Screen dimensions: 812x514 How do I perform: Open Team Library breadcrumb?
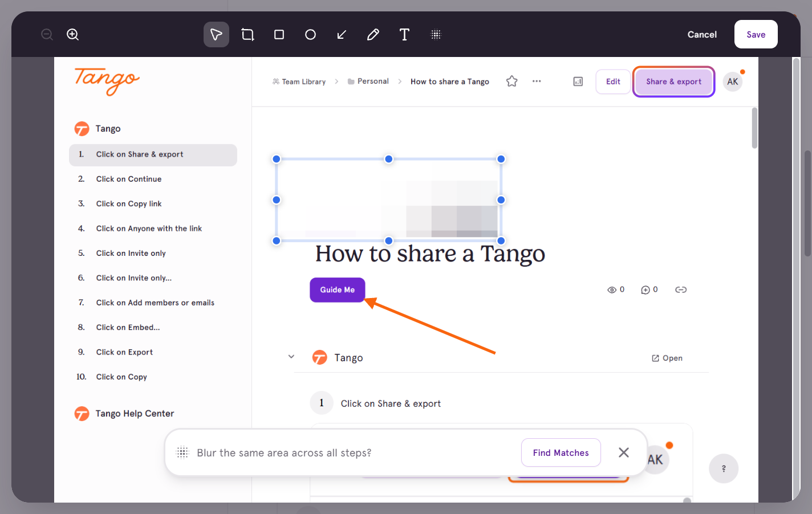(x=299, y=81)
